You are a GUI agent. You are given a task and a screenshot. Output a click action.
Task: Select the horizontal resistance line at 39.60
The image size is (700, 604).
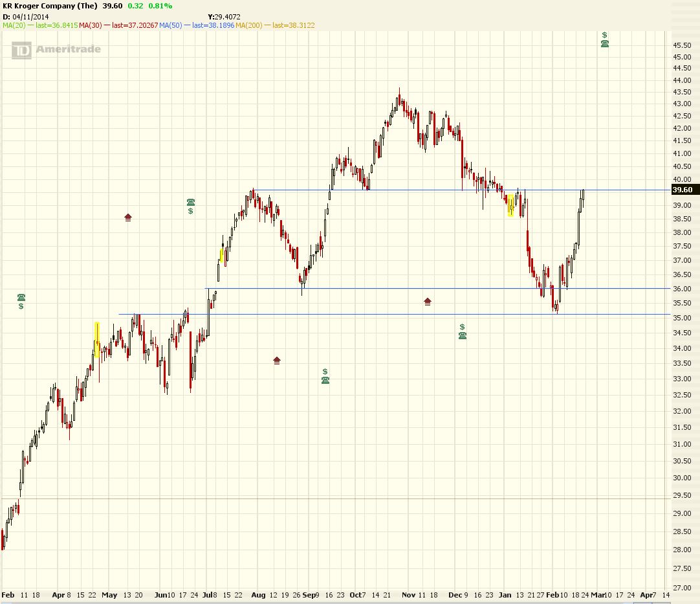point(461,190)
